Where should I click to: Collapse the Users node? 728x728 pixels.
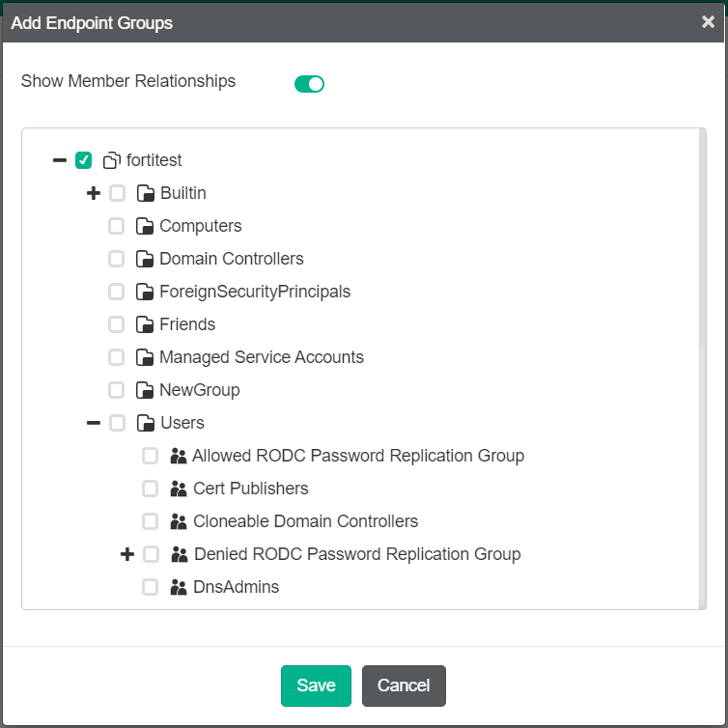pyautogui.click(x=94, y=423)
